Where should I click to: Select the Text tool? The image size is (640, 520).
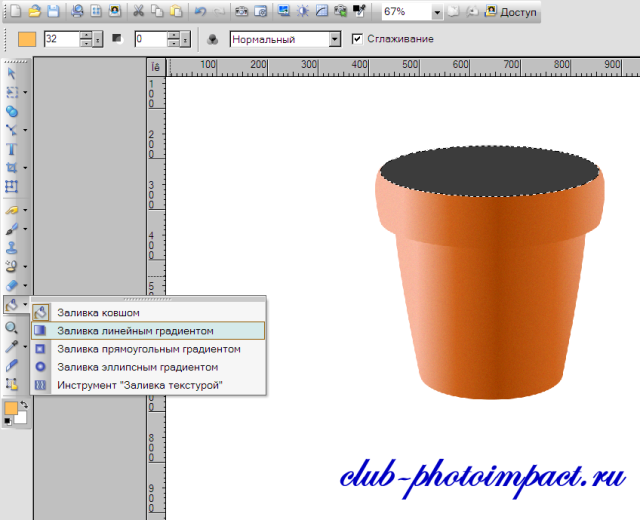click(11, 149)
